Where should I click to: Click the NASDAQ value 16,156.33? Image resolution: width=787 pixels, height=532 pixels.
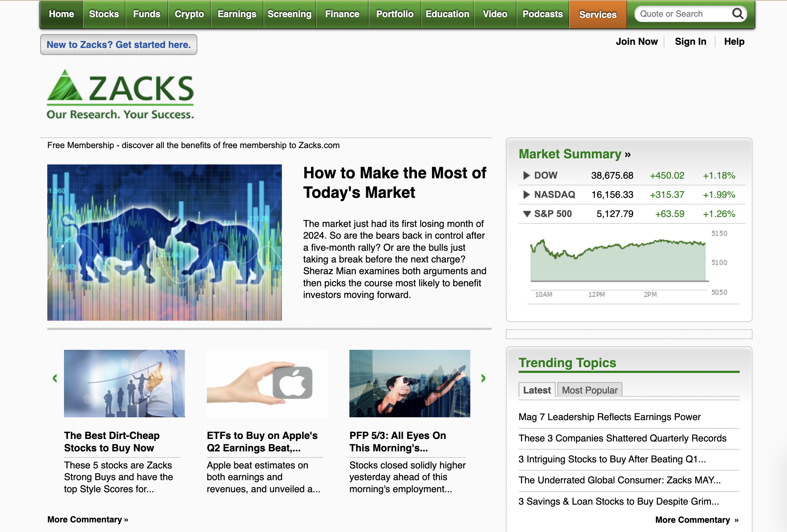click(x=612, y=195)
